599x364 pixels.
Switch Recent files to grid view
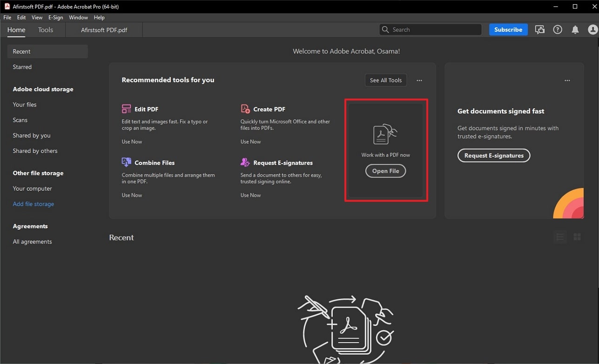577,237
